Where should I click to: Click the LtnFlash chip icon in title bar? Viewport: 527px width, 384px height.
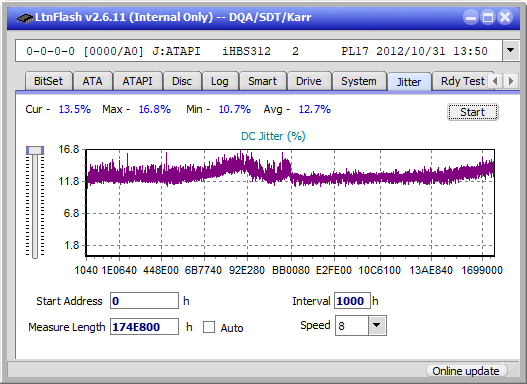point(25,17)
